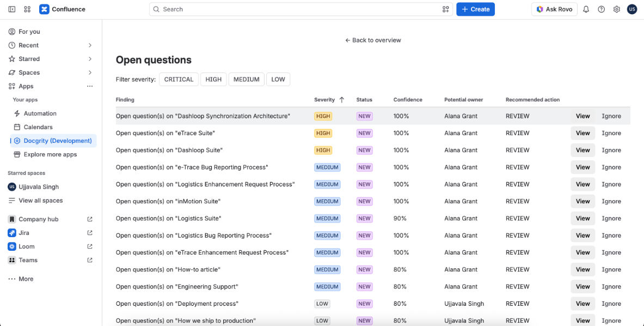Toggle the HIGH severity filter
Image resolution: width=644 pixels, height=326 pixels.
[213, 80]
